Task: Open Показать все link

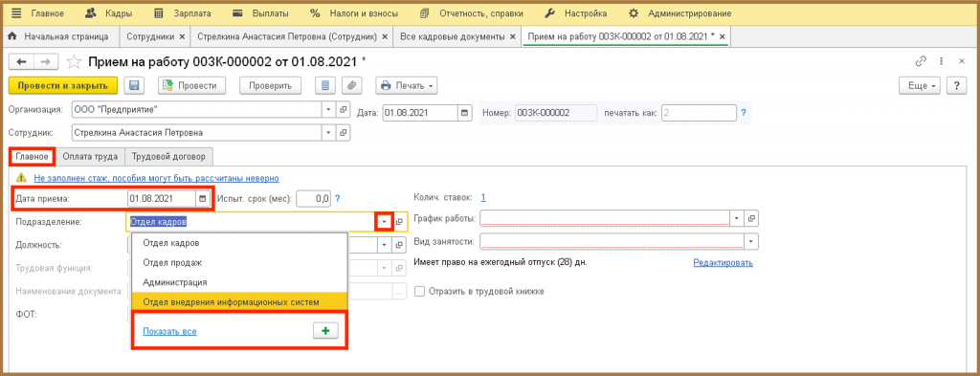Action: coord(170,332)
